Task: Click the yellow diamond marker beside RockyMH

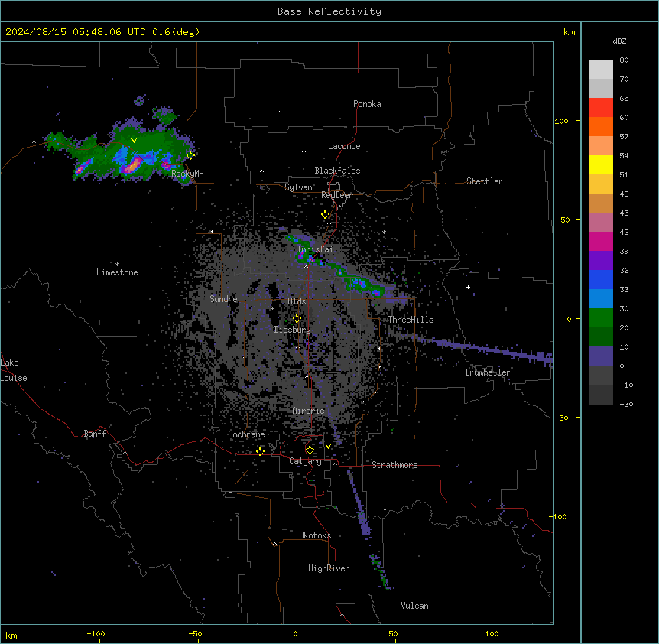Action: click(x=190, y=155)
